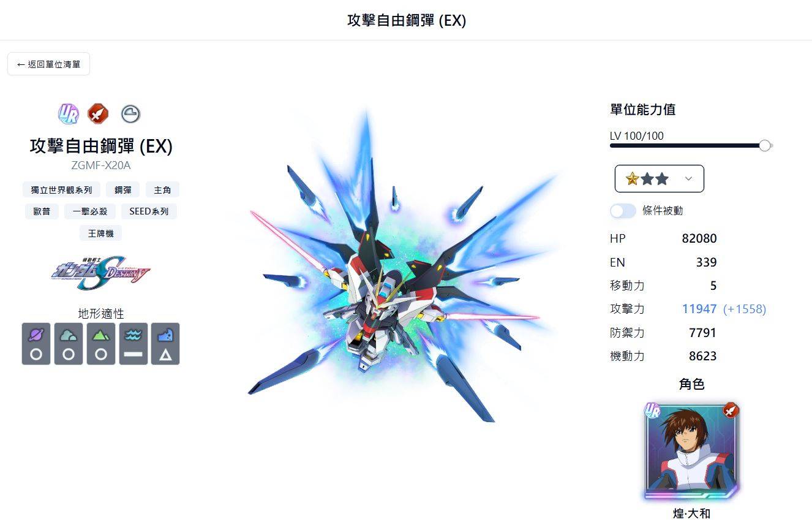Select the water surface terrain aptitude icon

[x=133, y=344]
